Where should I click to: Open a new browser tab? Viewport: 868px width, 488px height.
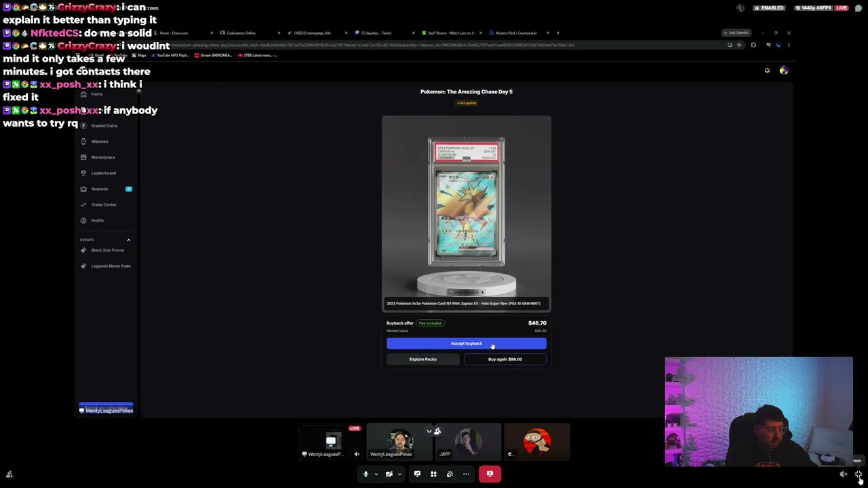click(x=557, y=33)
